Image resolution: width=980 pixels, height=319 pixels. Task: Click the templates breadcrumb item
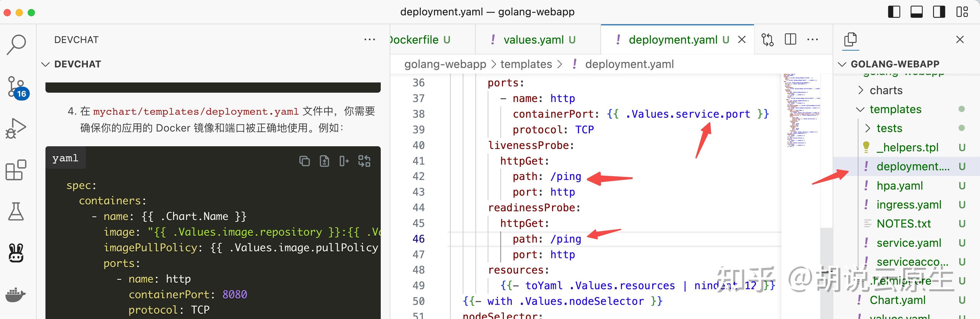coord(526,64)
